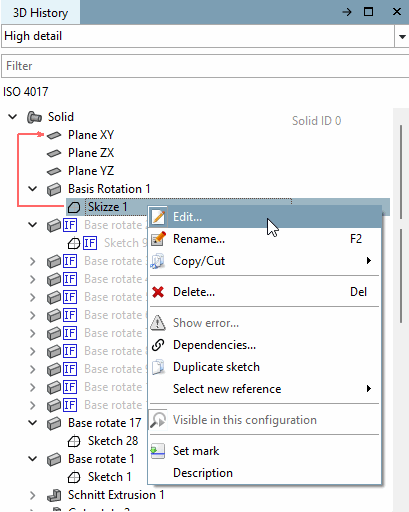Screen dimensions: 409x512
Task: Click the panel auto-hide arrow button
Action: [x=347, y=12]
